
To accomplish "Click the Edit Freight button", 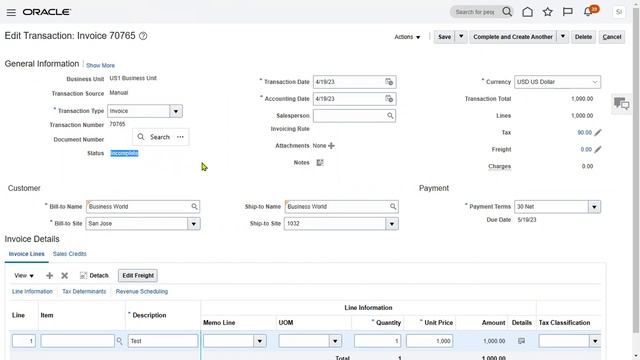I will point(138,276).
